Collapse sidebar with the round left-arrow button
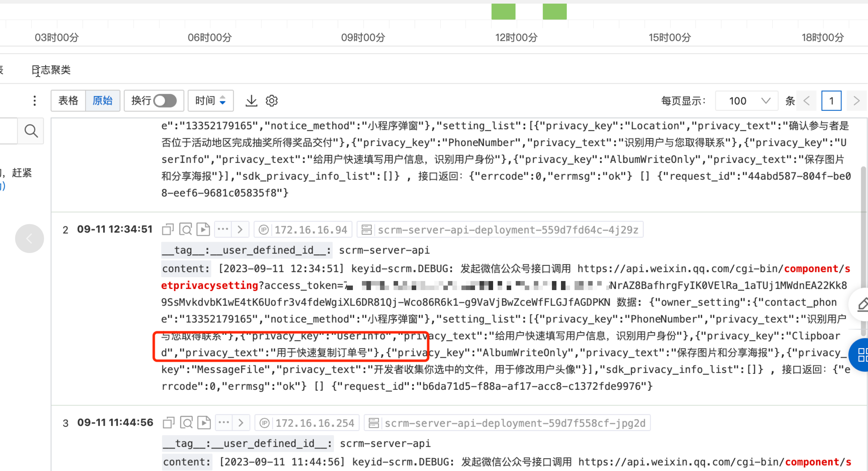 29,239
